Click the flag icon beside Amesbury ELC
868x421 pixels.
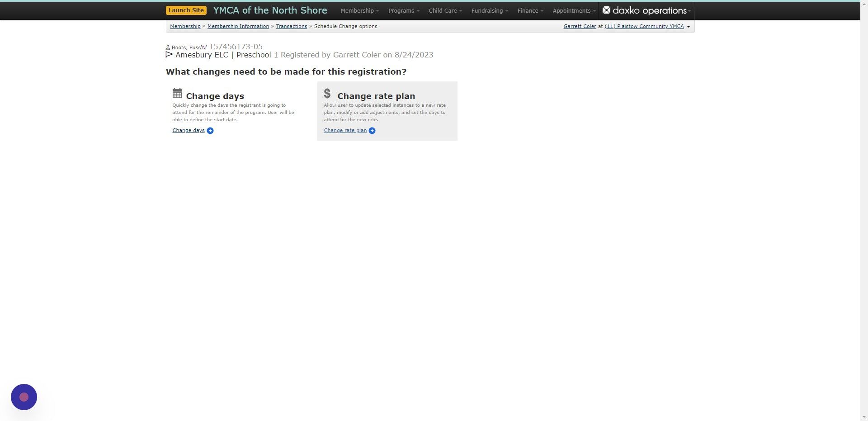click(x=169, y=55)
